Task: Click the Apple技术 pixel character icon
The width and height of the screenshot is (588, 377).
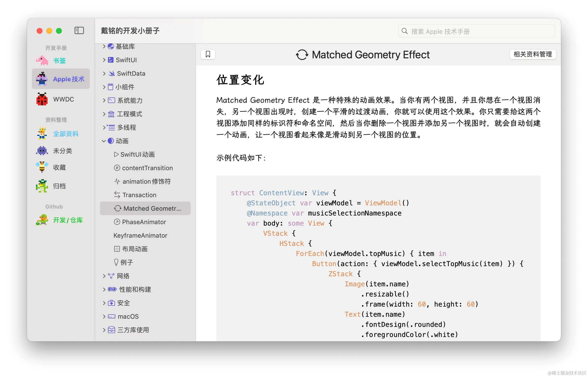Action: [42, 79]
